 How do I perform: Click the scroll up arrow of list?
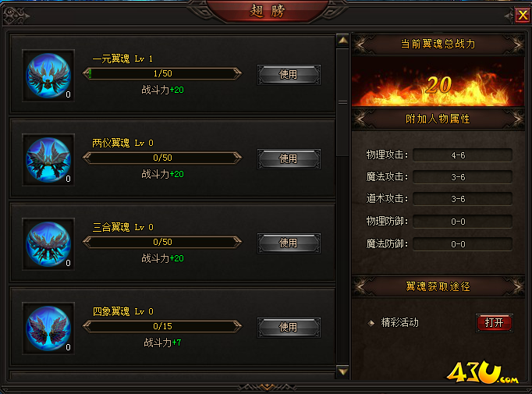coord(342,41)
